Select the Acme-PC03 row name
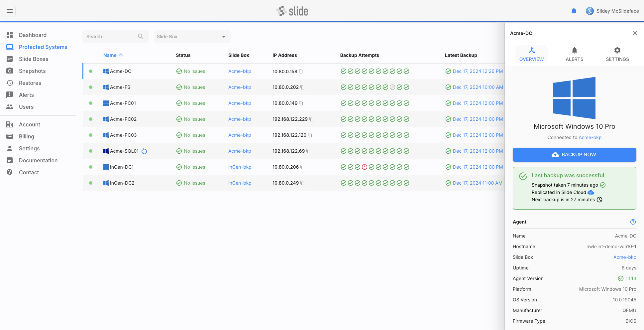The height and width of the screenshot is (330, 644). click(123, 135)
